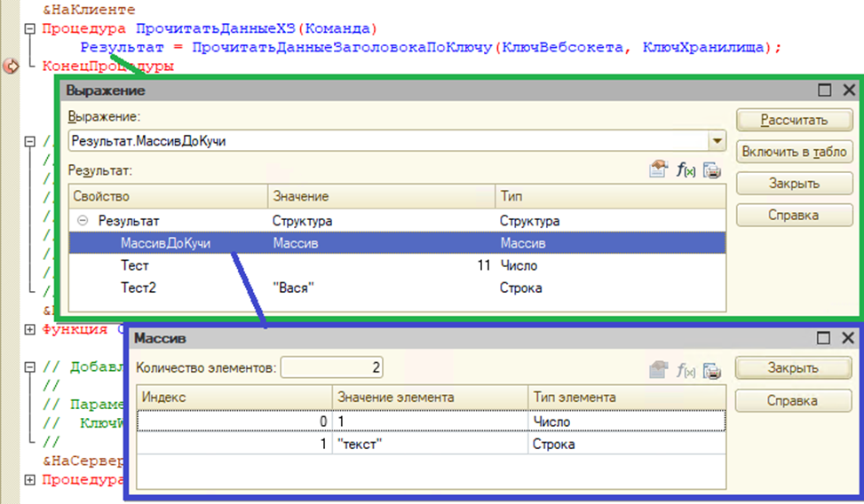The width and height of the screenshot is (864, 504).
Task: Click the ПрочитатьДанныеХЗ procedure name
Action: click(x=216, y=28)
